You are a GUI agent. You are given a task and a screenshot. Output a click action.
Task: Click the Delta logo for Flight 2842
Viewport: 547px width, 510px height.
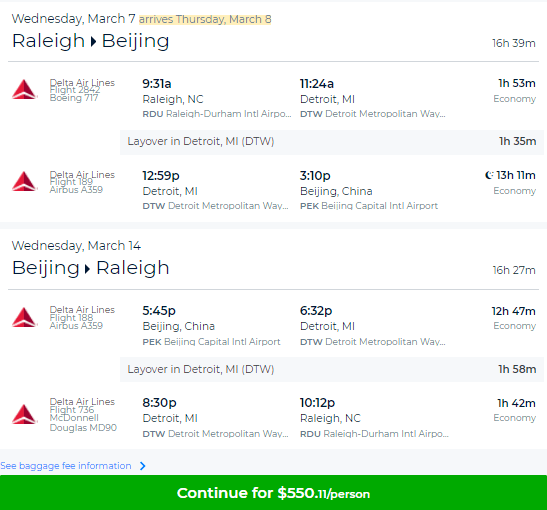(x=24, y=90)
